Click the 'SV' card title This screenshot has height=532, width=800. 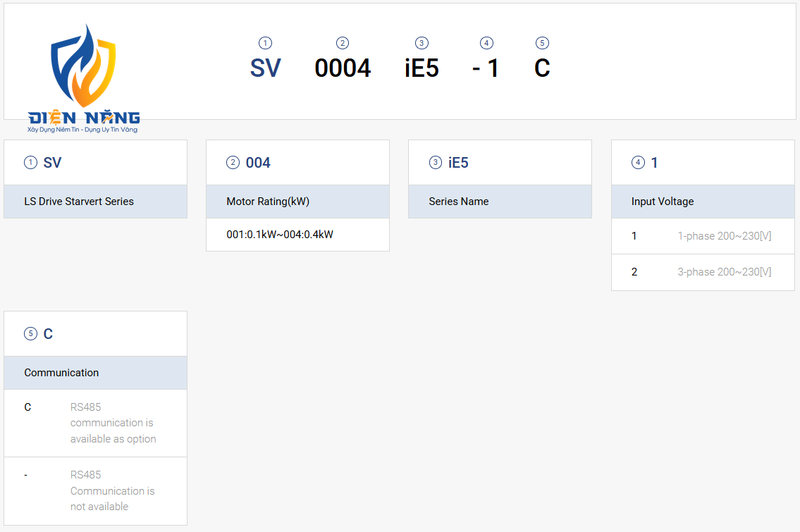(53, 163)
